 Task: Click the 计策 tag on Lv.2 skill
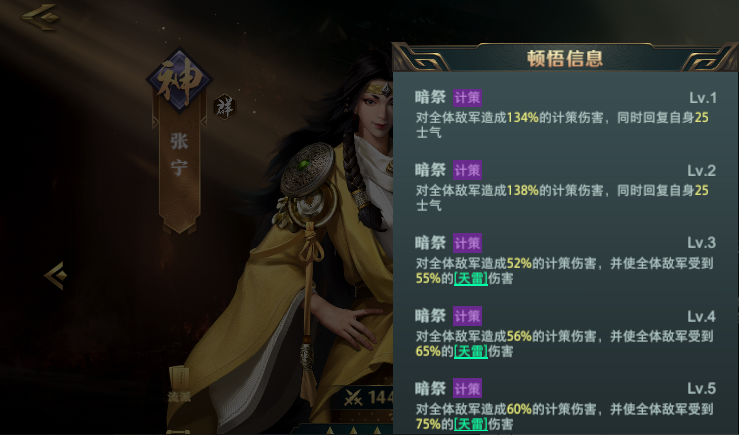click(467, 170)
